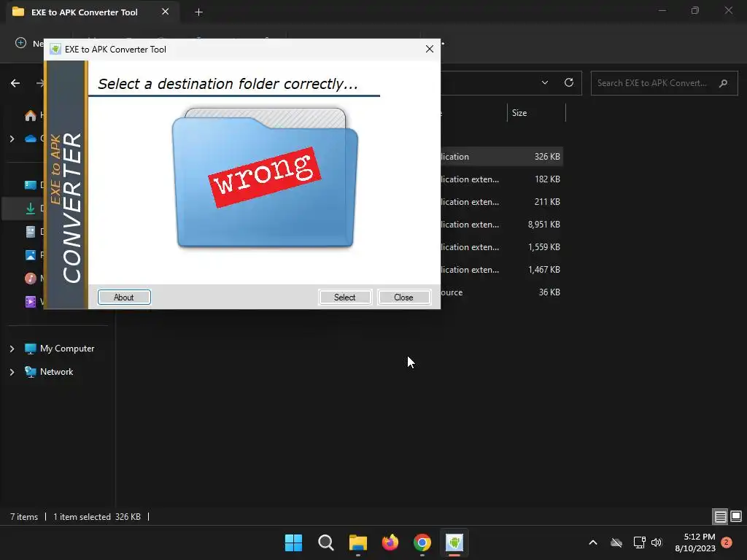Viewport: 747px width, 560px height.
Task: Open notification badge with 2
Action: tap(727, 542)
